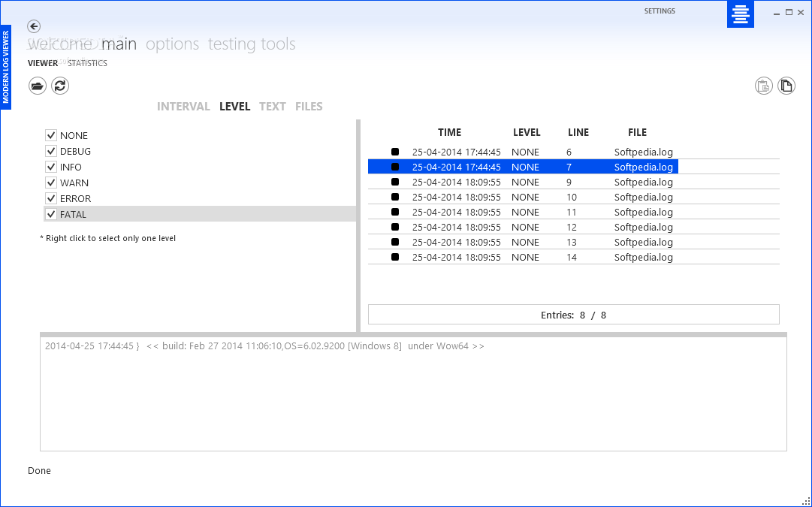Select log entry at line 6
Screen dimensions: 812x507
coord(574,152)
